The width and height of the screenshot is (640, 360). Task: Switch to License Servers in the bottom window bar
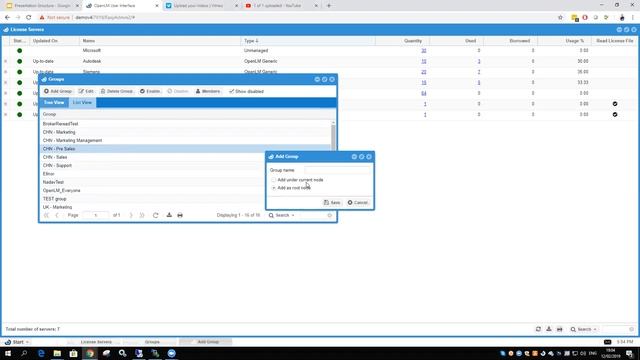point(96,342)
